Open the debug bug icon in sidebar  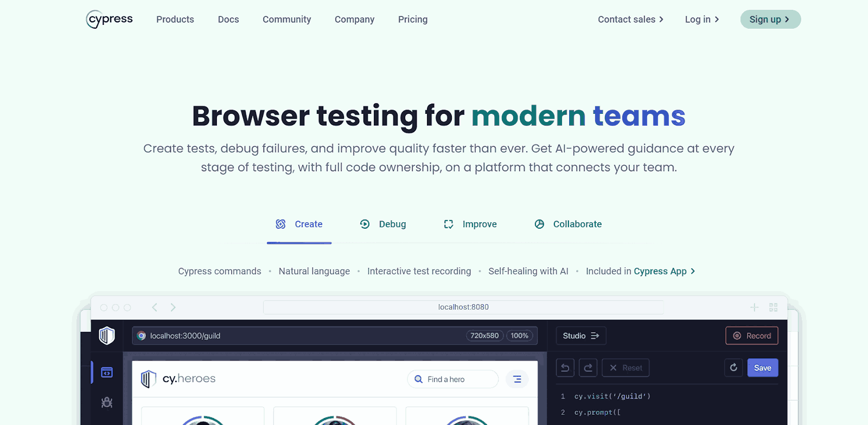[x=107, y=402]
